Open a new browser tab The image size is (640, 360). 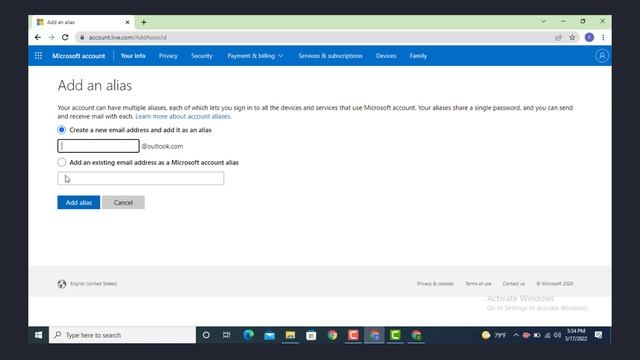(x=144, y=22)
